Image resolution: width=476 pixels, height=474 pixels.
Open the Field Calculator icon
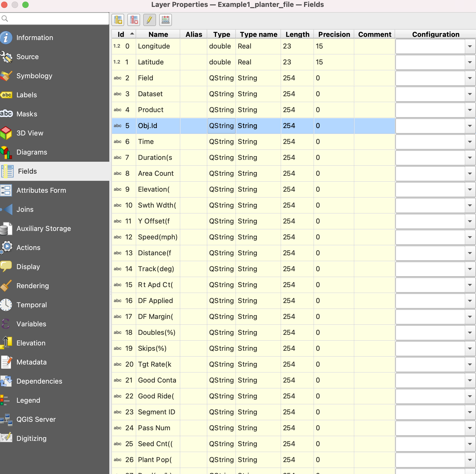pos(165,20)
